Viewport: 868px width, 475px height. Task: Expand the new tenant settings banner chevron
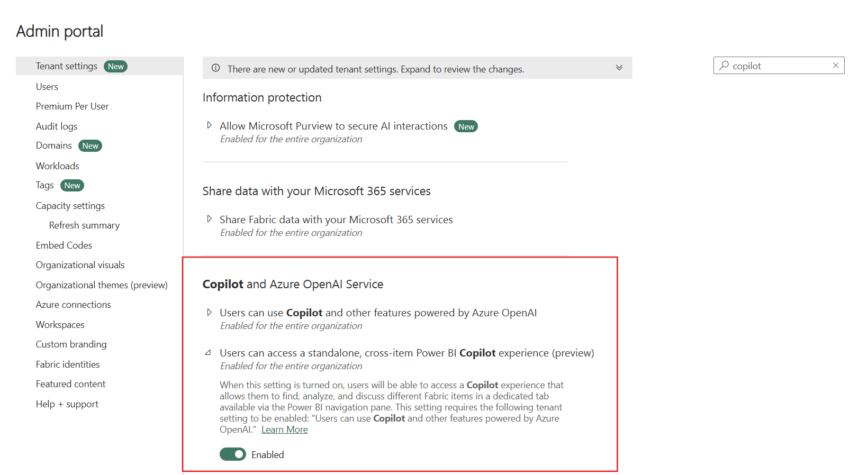click(x=619, y=68)
